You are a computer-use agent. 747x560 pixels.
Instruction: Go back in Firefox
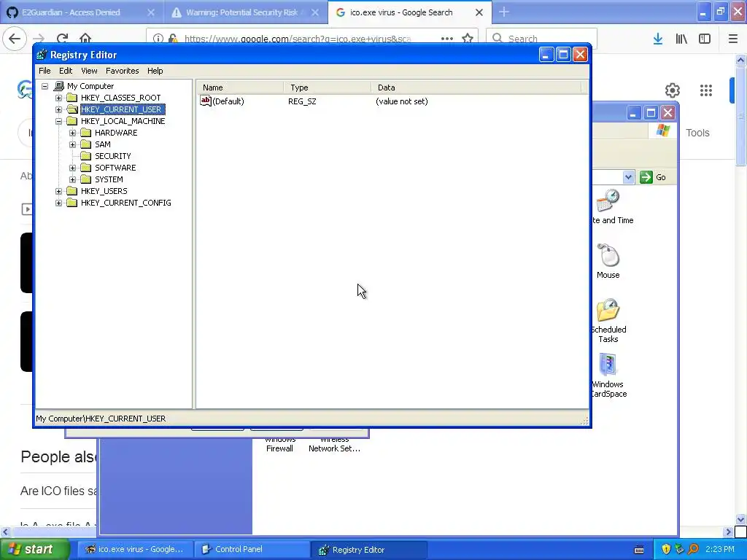coord(15,39)
